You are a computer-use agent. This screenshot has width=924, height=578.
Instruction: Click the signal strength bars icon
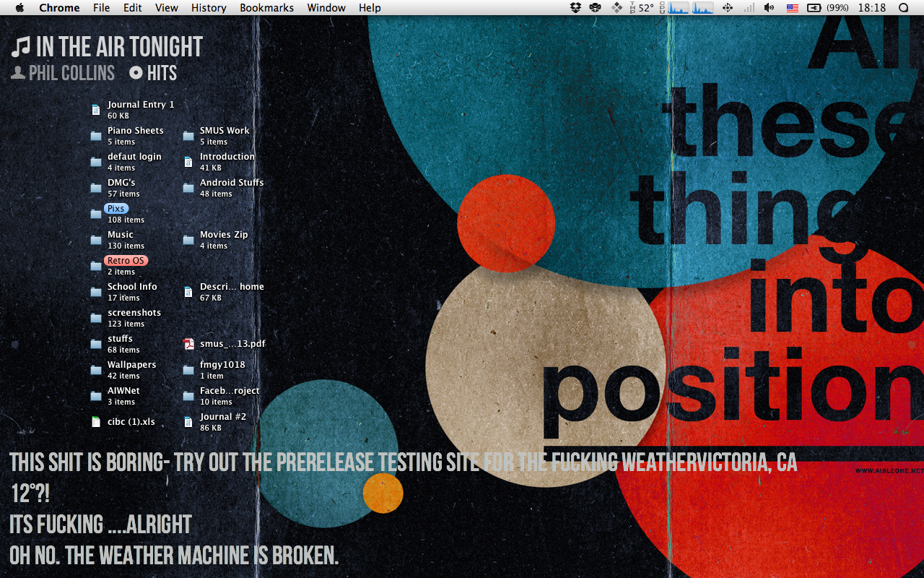(x=749, y=8)
